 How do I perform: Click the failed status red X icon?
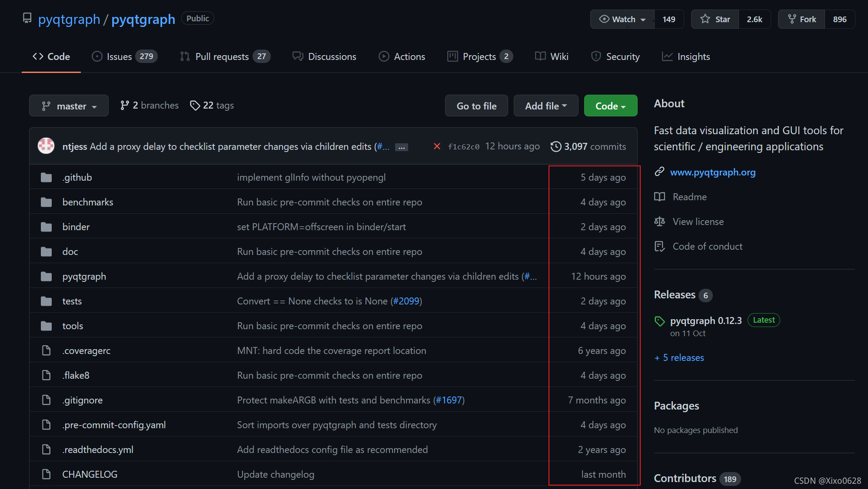437,146
